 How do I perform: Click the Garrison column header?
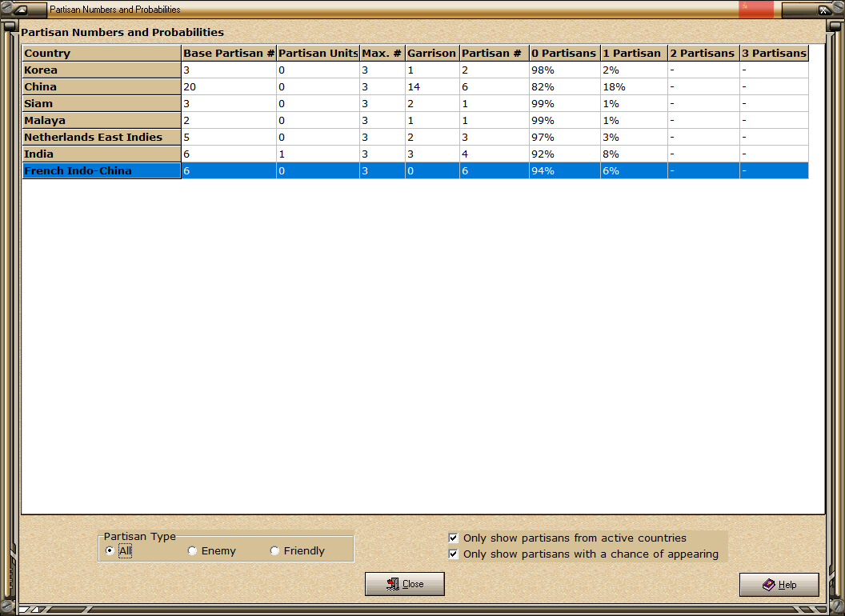(x=432, y=53)
